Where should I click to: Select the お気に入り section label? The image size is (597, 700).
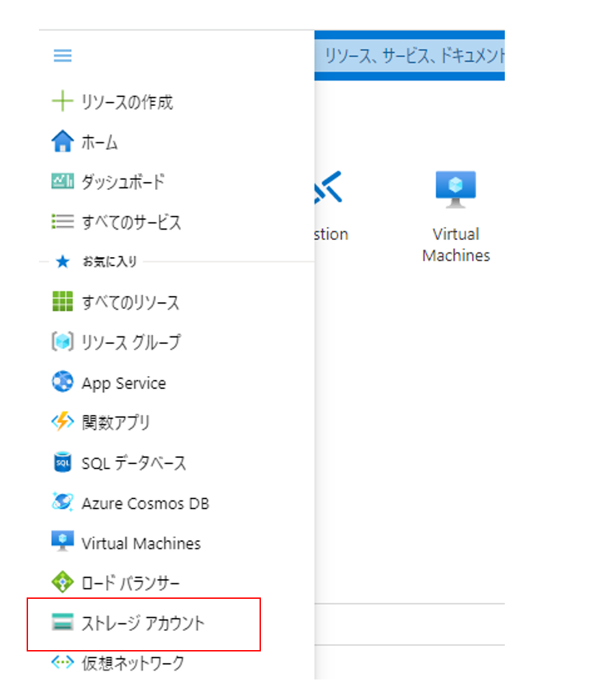coord(110,262)
